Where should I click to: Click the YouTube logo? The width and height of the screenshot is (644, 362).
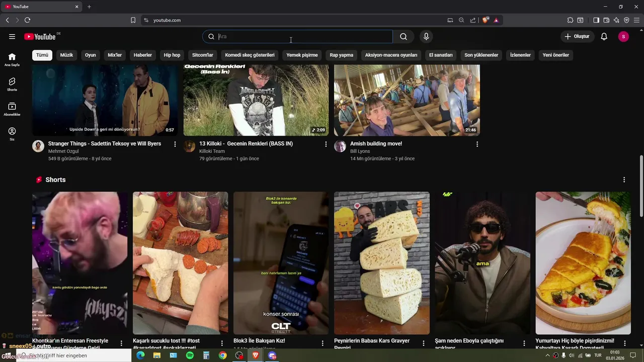[x=40, y=36]
